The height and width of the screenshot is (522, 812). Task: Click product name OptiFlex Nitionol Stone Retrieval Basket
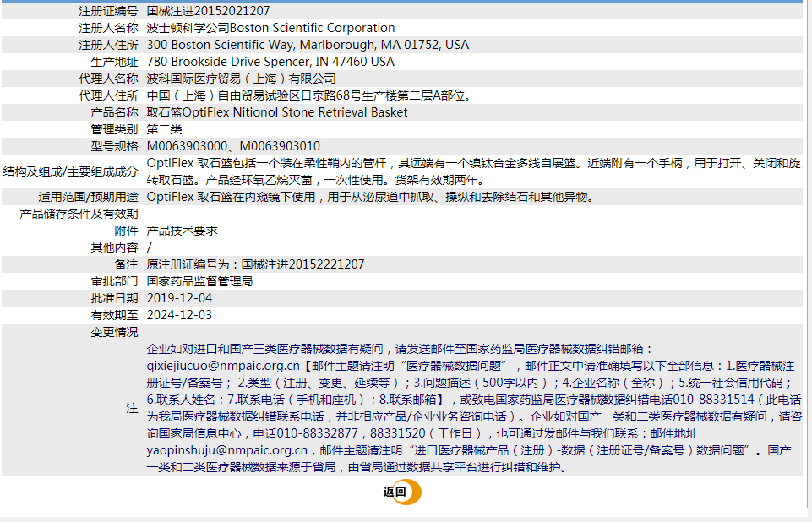295,112
